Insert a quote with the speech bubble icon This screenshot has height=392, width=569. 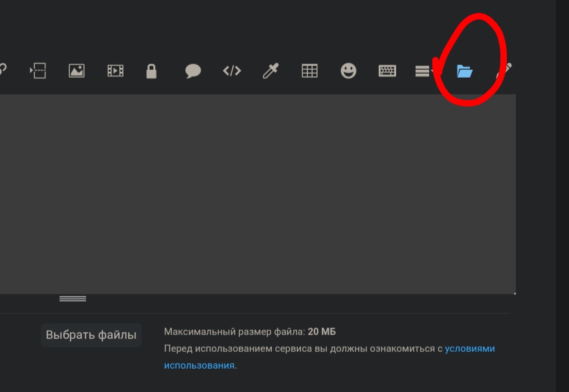193,71
